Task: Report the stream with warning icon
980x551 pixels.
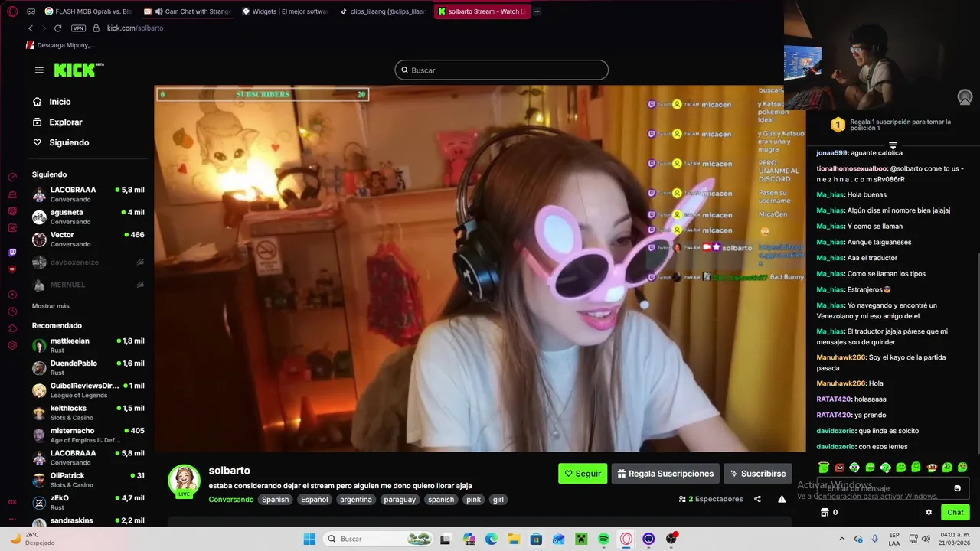Action: tap(782, 499)
